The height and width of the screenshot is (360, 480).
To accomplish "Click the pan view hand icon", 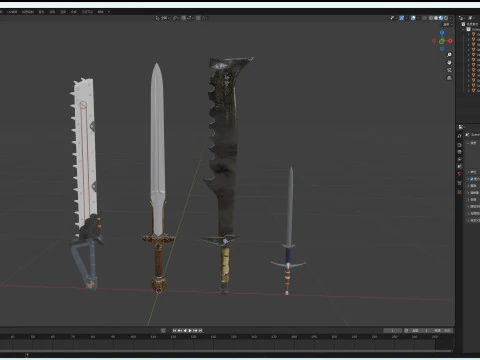I will (449, 62).
